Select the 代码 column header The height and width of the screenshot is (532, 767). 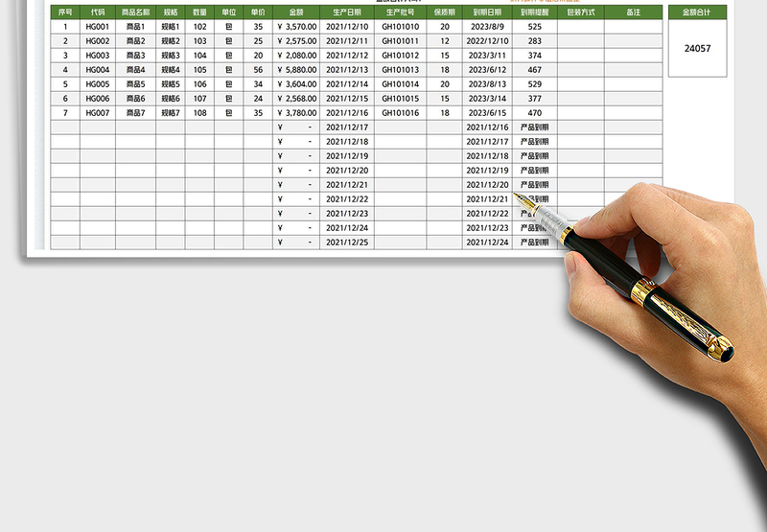[98, 12]
